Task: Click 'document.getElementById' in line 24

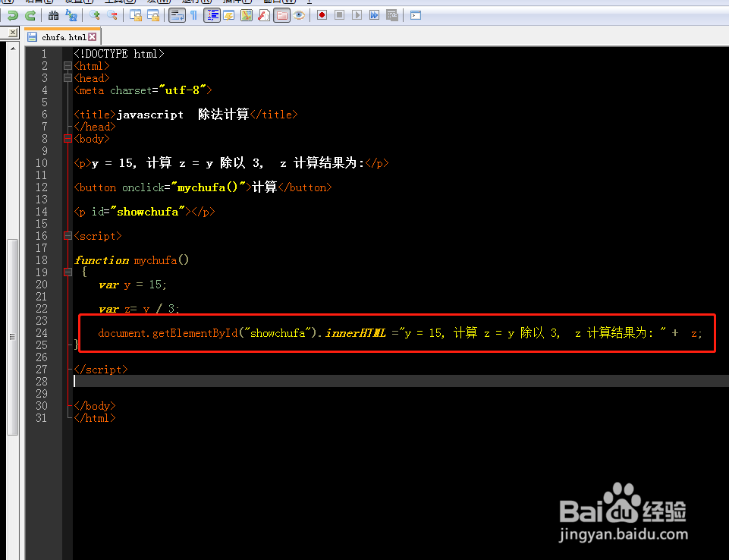Action: 168,333
